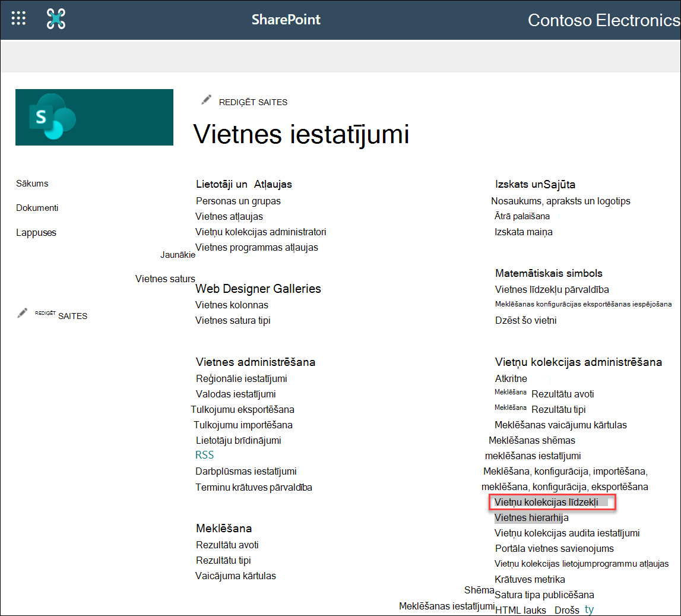Screen dimensions: 681x616
Task: Click Meklēšanas iestatījumi link at page bottom
Action: (447, 606)
